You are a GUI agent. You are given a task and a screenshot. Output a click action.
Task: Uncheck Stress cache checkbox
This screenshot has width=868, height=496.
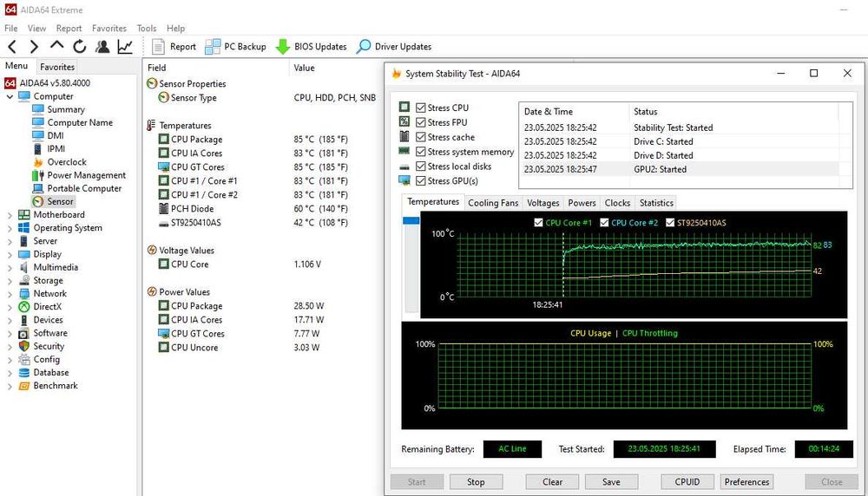[421, 137]
